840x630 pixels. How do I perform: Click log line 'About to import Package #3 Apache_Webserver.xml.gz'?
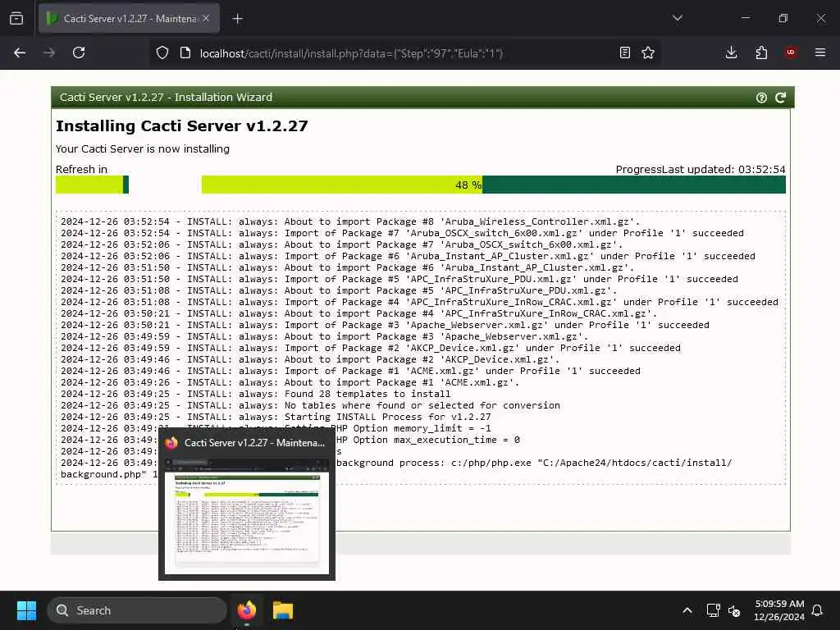[324, 336]
